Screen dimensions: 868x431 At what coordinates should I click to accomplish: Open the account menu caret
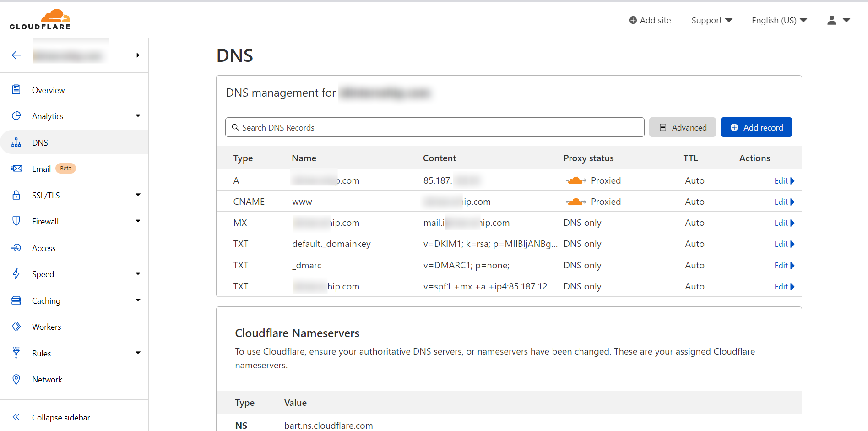(846, 20)
